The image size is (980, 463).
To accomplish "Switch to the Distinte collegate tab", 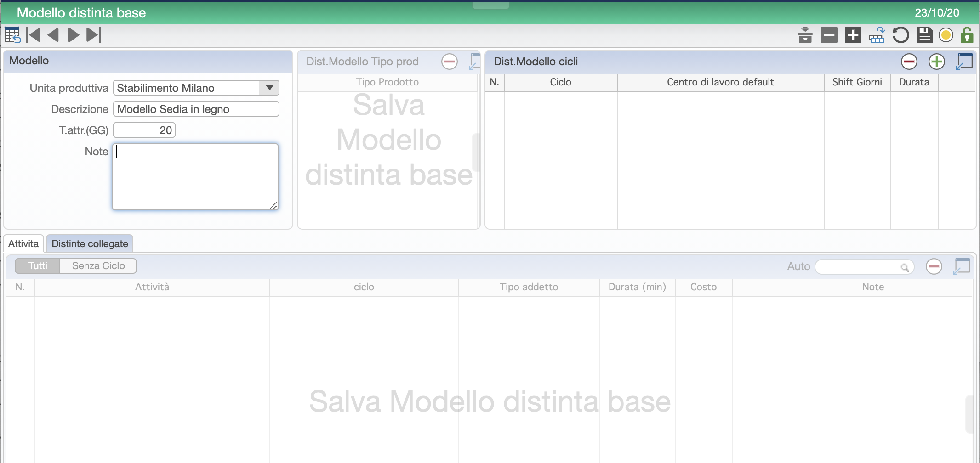I will (x=90, y=243).
